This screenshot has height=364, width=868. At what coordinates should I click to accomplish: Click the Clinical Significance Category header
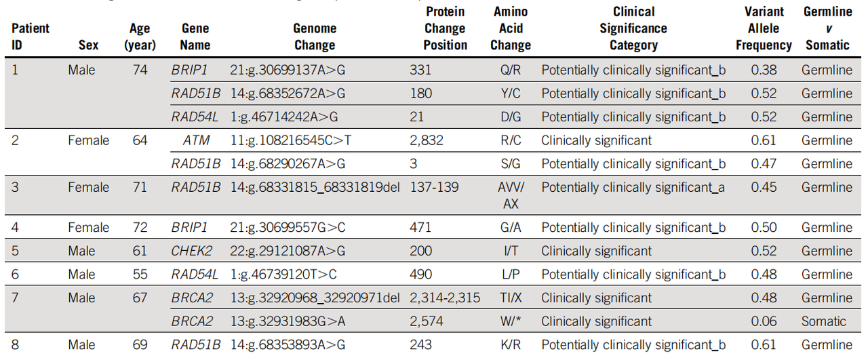pyautogui.click(x=633, y=28)
